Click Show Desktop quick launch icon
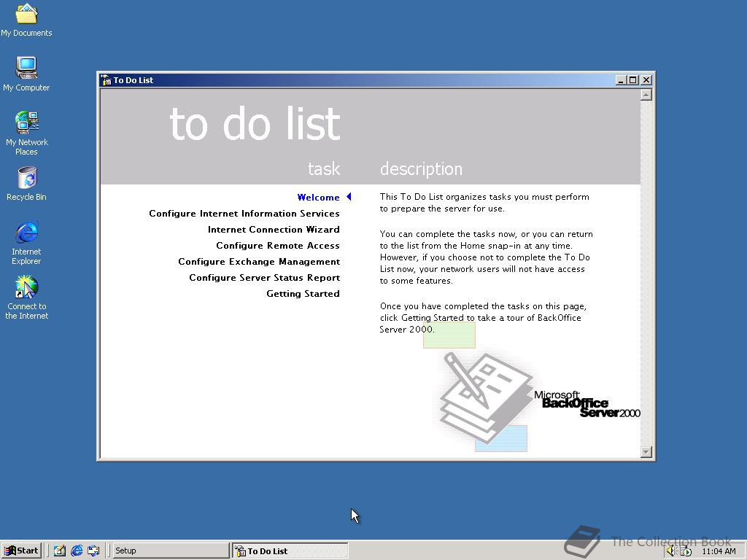The height and width of the screenshot is (560, 747). click(60, 551)
